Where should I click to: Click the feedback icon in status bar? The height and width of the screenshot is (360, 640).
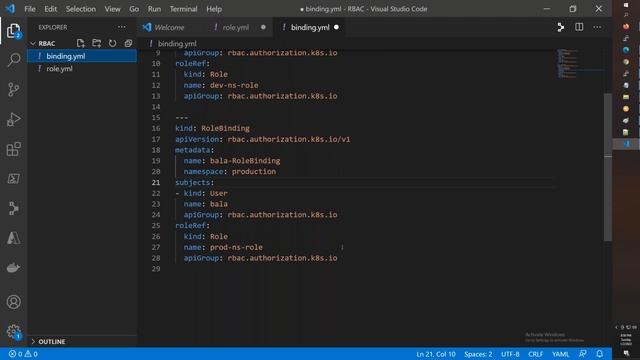click(583, 354)
